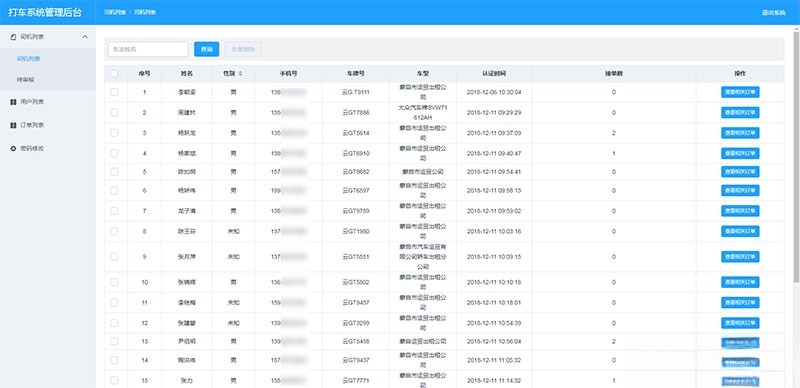Open the 司机列表 submenu item in sidebar
This screenshot has width=800, height=388.
pos(29,59)
